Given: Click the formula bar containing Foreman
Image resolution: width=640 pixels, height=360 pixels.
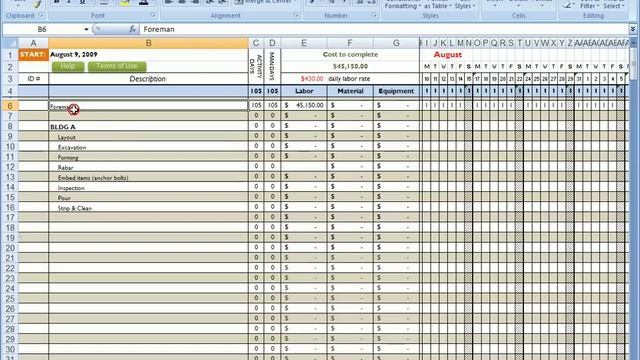Looking at the screenshot, I should click(384, 29).
